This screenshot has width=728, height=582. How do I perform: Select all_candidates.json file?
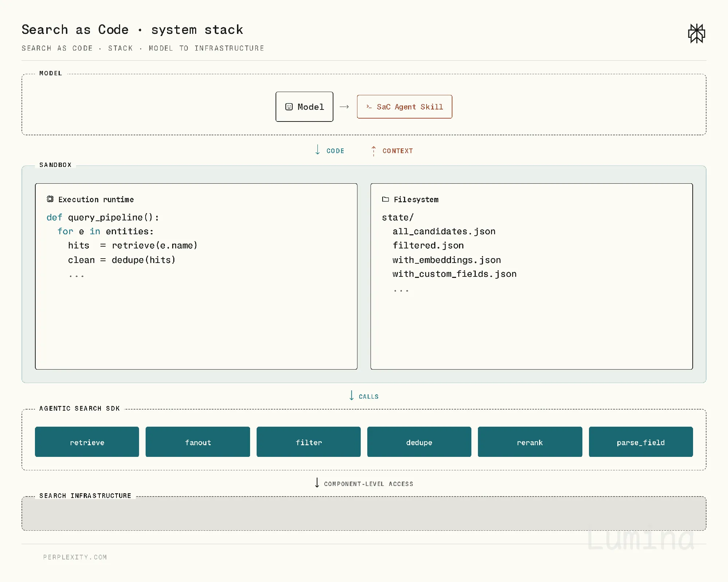[x=444, y=231]
